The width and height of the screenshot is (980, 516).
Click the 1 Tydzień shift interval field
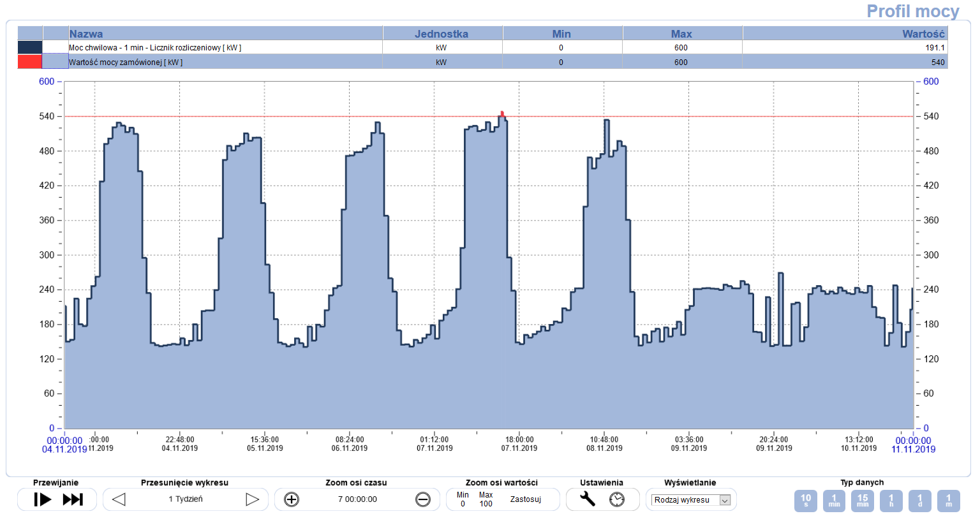tap(186, 499)
